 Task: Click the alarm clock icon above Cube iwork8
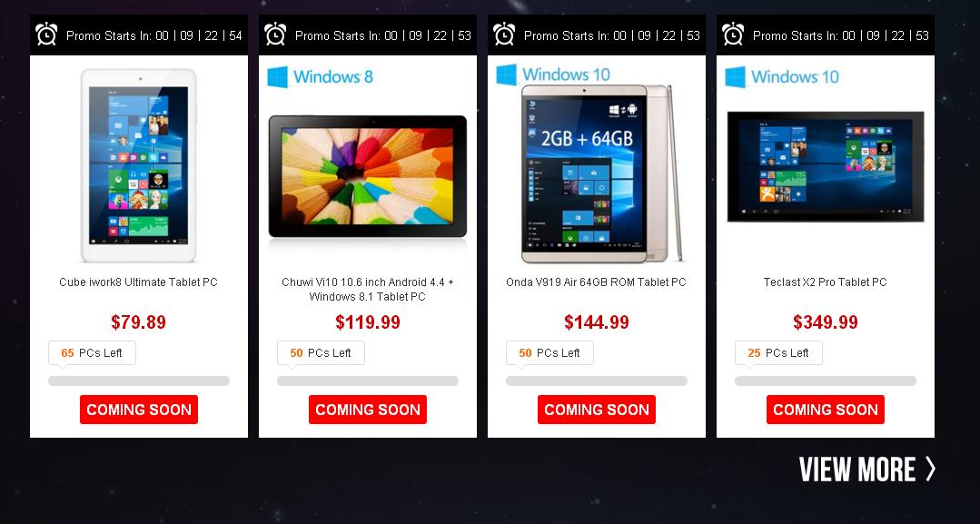[46, 35]
